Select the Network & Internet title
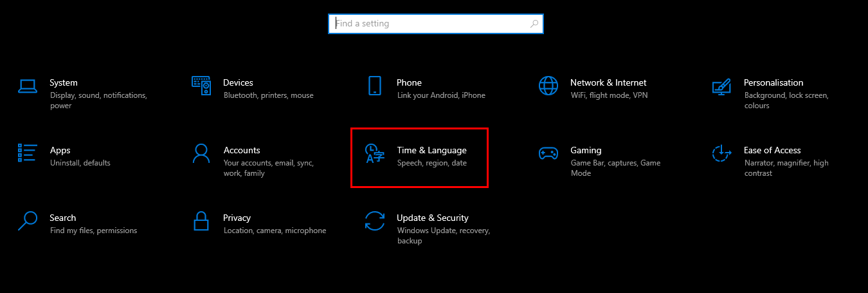The width and height of the screenshot is (868, 293). pos(608,82)
